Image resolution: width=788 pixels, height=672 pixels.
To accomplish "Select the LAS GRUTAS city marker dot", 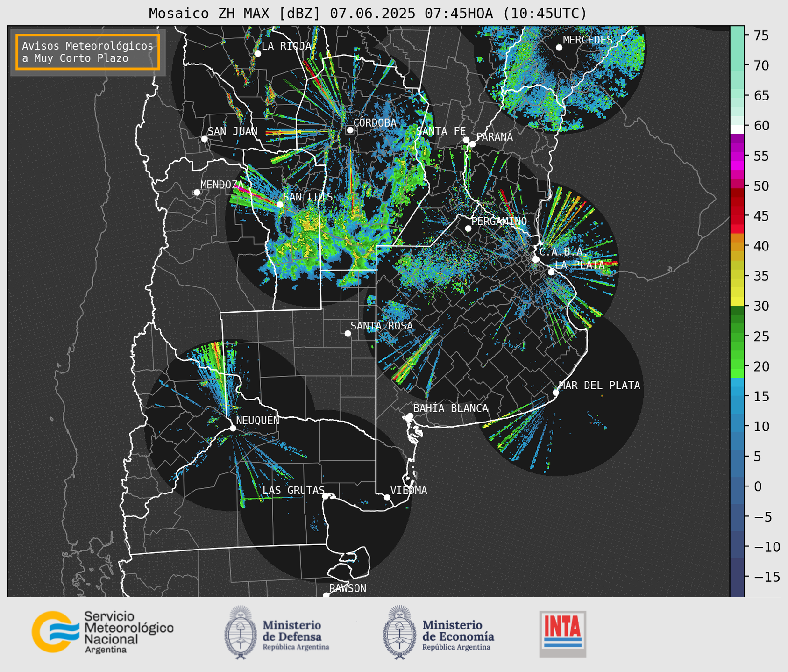I will coord(326,496).
